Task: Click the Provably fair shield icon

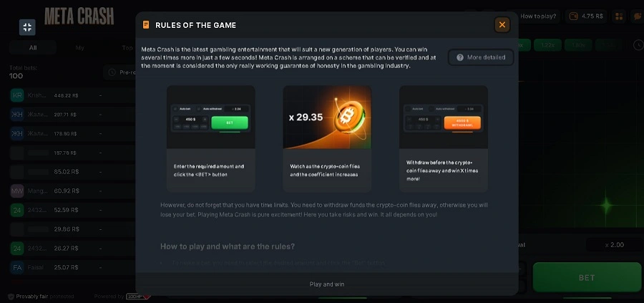Action: (11, 297)
